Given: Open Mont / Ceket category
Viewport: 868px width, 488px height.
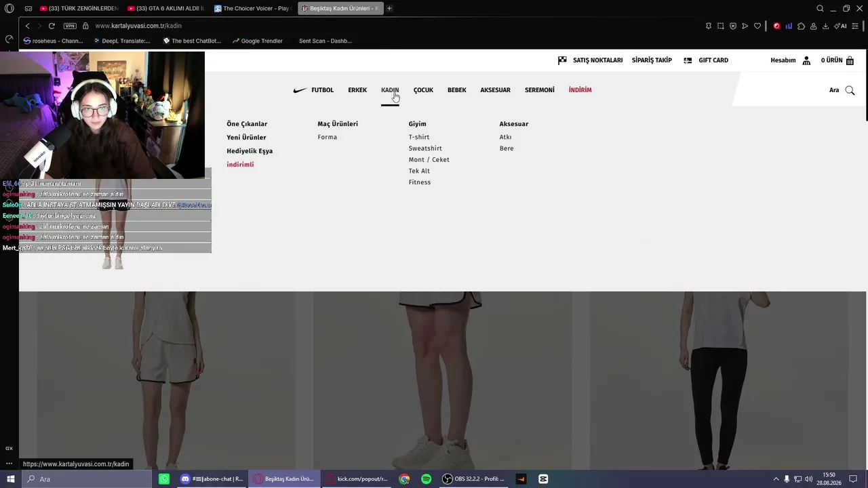Looking at the screenshot, I should (x=429, y=160).
